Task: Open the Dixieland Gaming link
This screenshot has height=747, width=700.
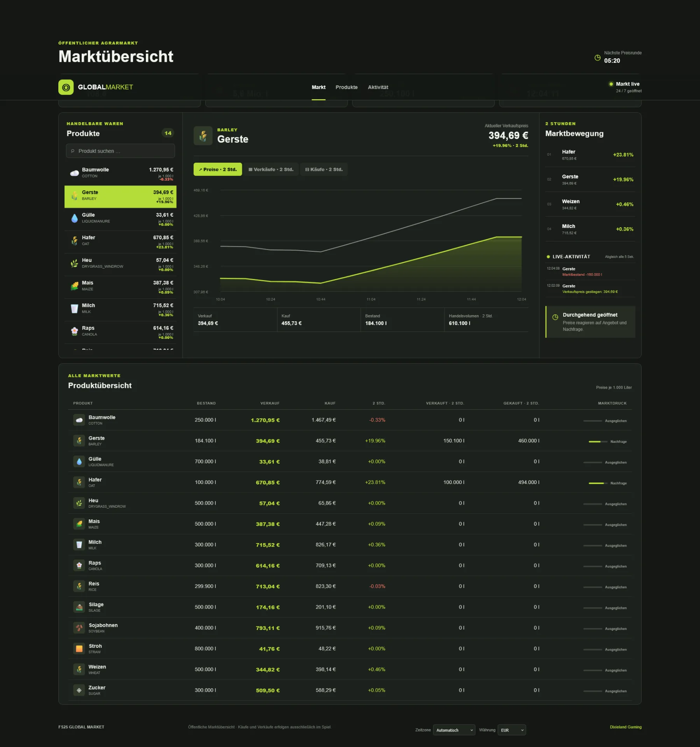Action: [625, 727]
